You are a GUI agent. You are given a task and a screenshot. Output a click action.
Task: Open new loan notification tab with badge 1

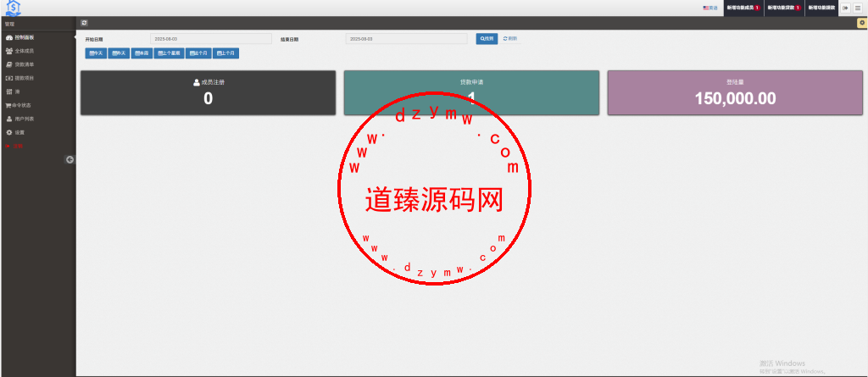pos(784,8)
